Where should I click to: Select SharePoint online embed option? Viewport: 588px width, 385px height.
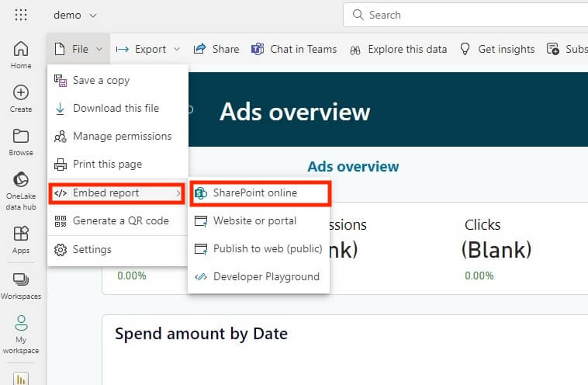(255, 192)
